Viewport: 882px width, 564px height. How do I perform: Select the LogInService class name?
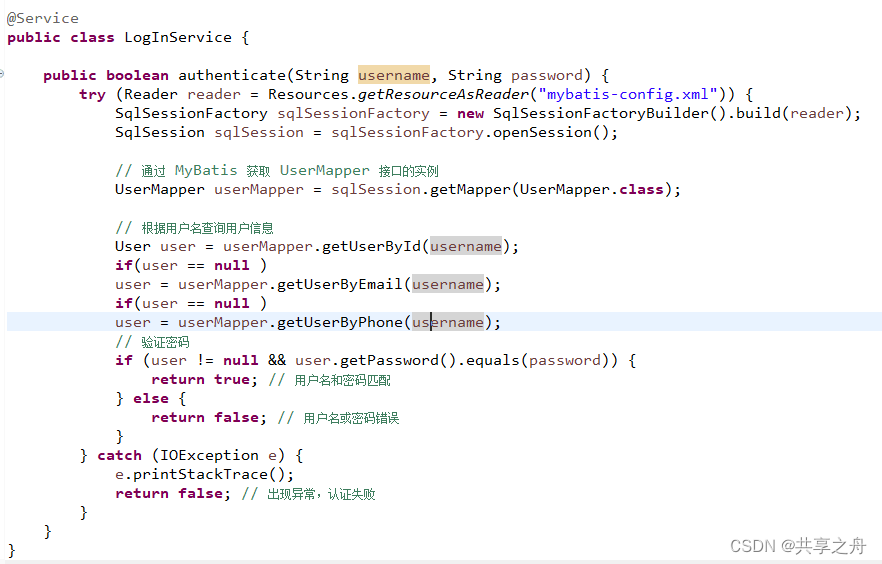[178, 38]
